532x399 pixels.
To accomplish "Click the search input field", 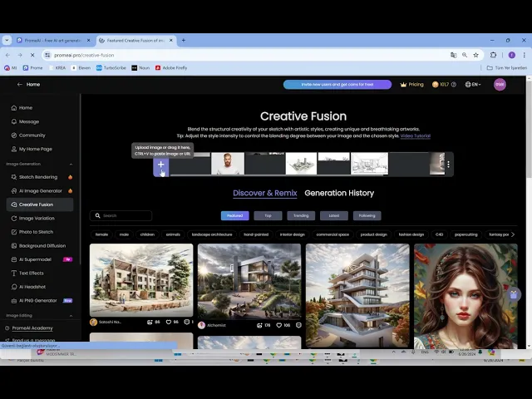I will click(121, 216).
